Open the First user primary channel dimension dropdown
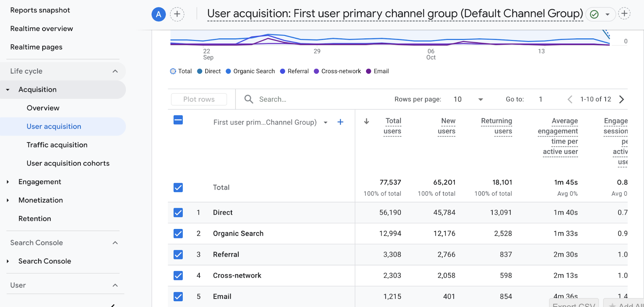 click(326, 122)
